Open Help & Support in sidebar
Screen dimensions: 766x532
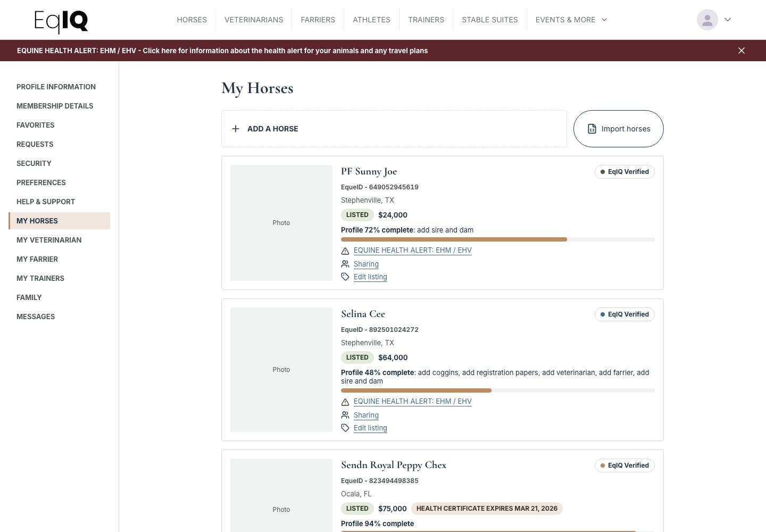(x=46, y=202)
